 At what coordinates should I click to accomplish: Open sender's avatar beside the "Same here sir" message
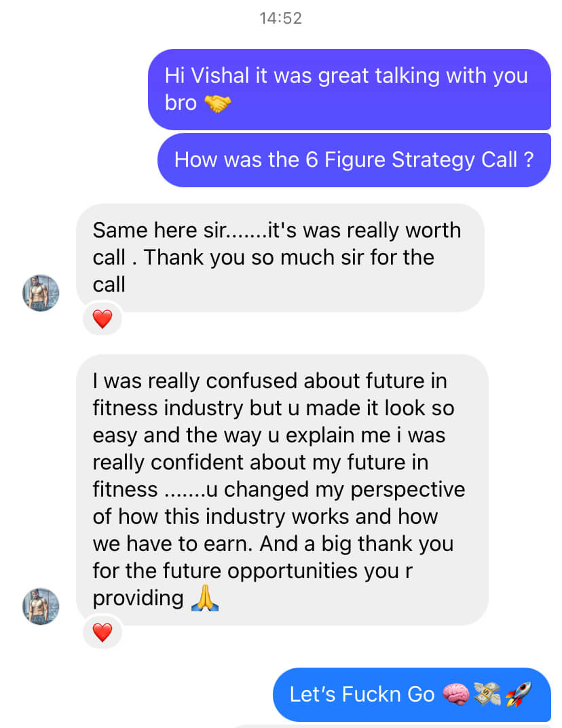[x=41, y=293]
